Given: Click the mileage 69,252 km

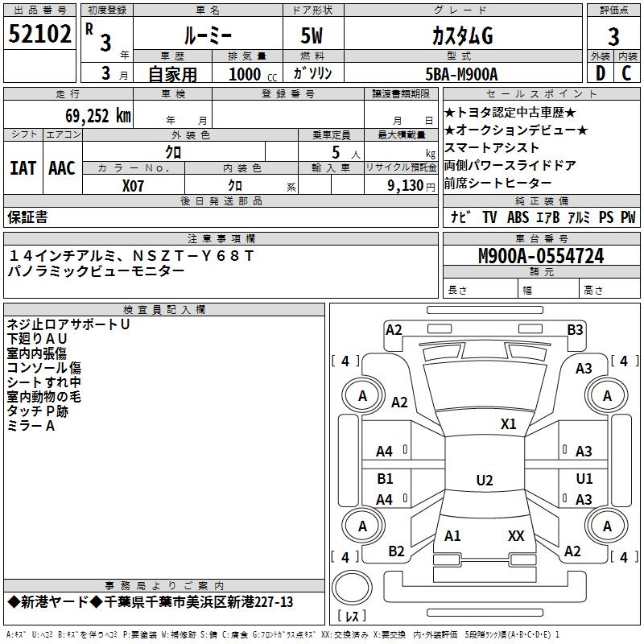Looking at the screenshot, I should 98,116.
